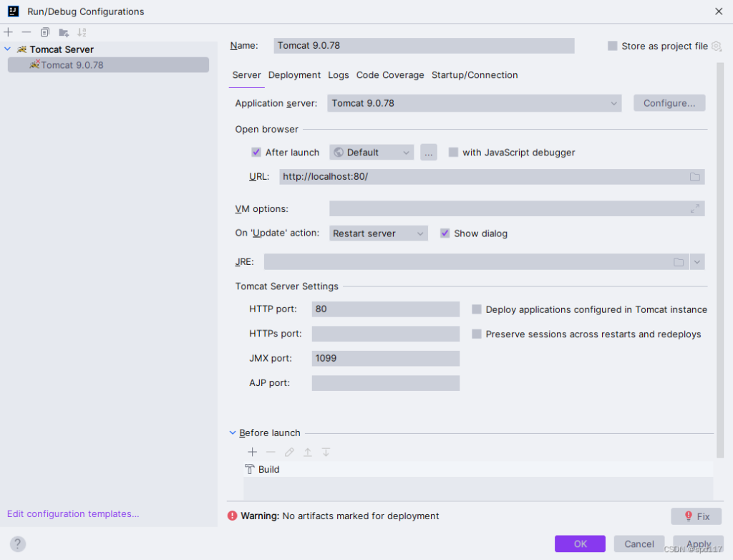Open the On 'Update' action dropdown
This screenshot has height=560, width=733.
pos(378,233)
